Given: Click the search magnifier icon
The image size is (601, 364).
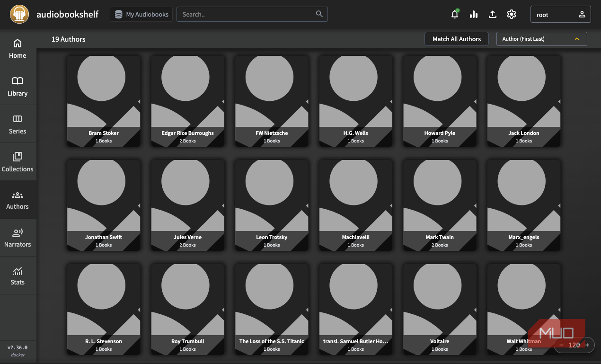Looking at the screenshot, I should pos(319,14).
